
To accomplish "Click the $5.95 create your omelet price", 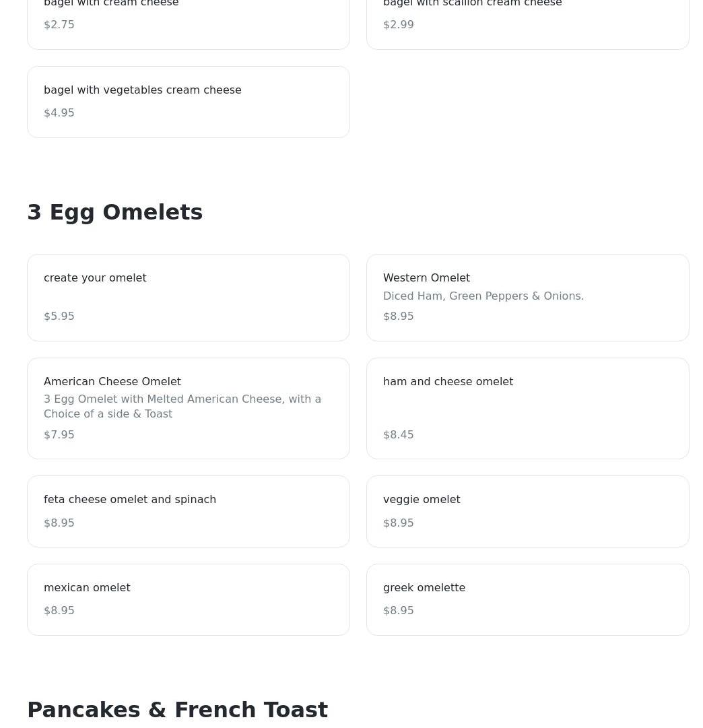I will pos(59,316).
